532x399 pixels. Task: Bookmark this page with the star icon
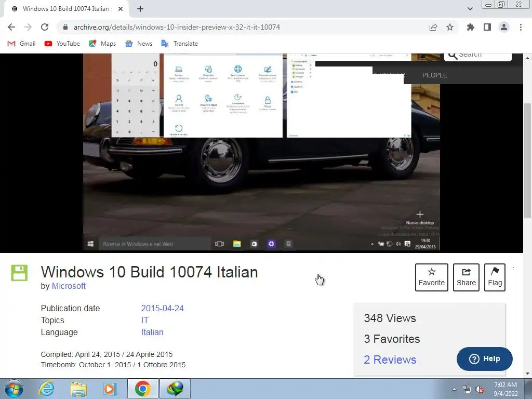click(450, 27)
